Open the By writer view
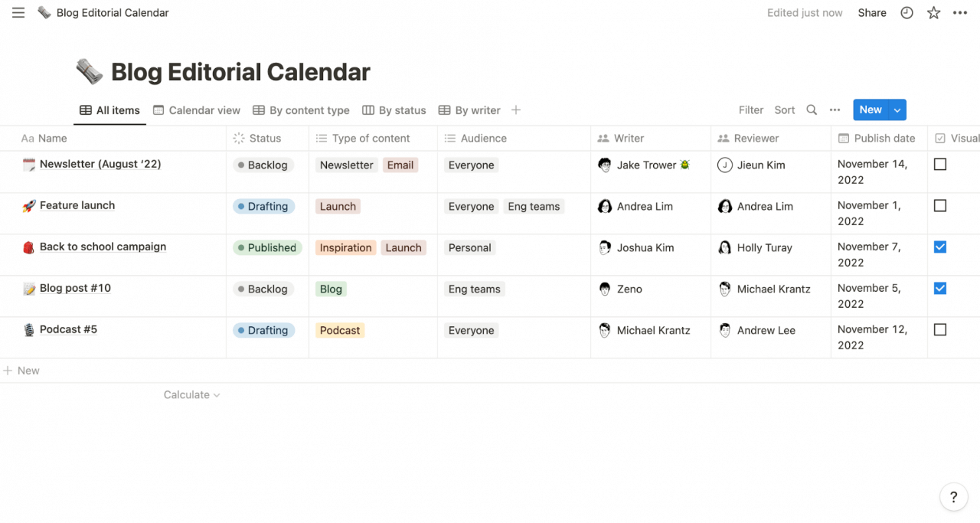980x523 pixels. click(x=469, y=110)
